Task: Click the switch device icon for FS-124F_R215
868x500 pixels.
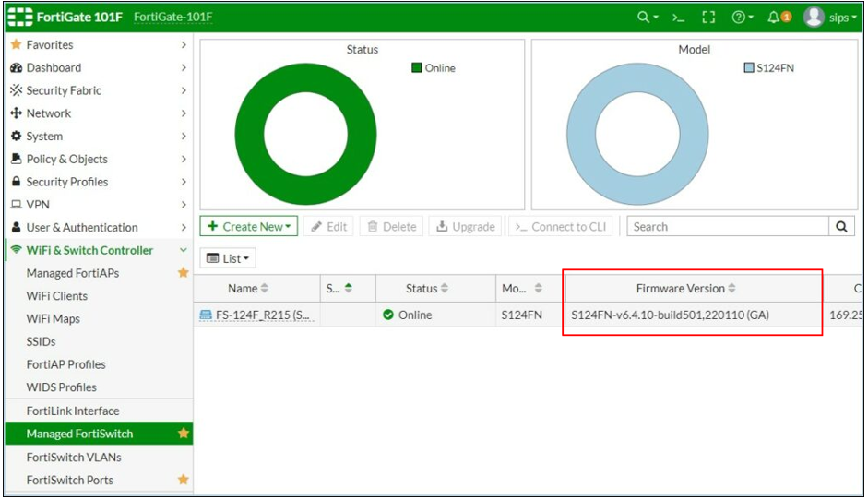Action: [x=206, y=315]
